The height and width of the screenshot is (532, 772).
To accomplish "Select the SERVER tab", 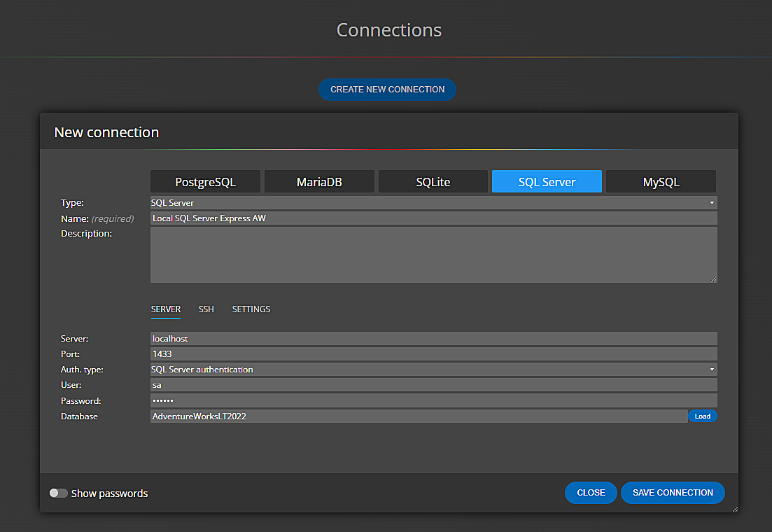I will [x=165, y=309].
